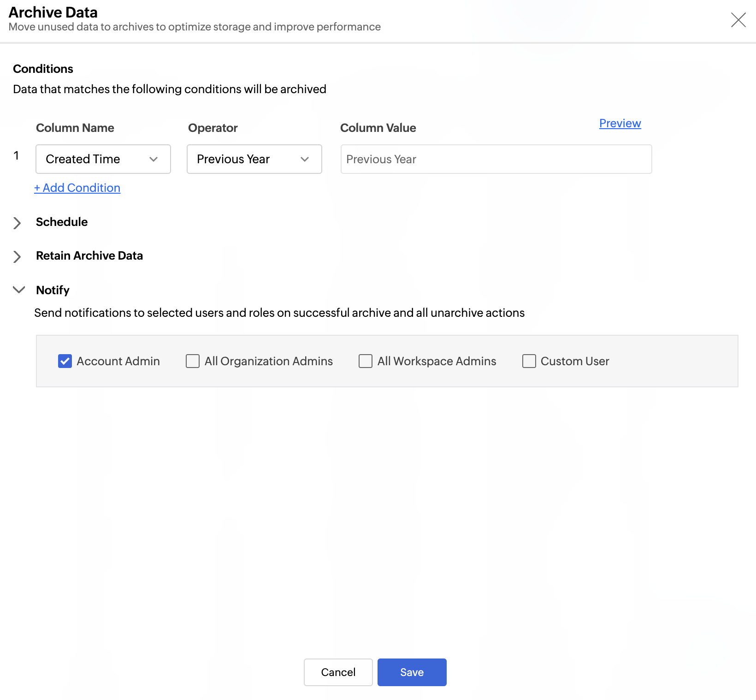Check the Custom User option
The image size is (756, 700).
pyautogui.click(x=529, y=361)
